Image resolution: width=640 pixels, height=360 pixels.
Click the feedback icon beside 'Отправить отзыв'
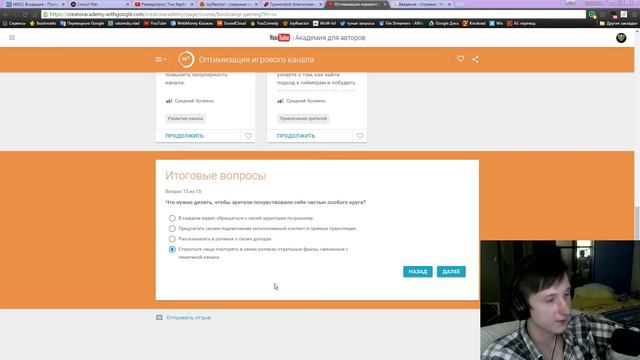click(x=159, y=318)
